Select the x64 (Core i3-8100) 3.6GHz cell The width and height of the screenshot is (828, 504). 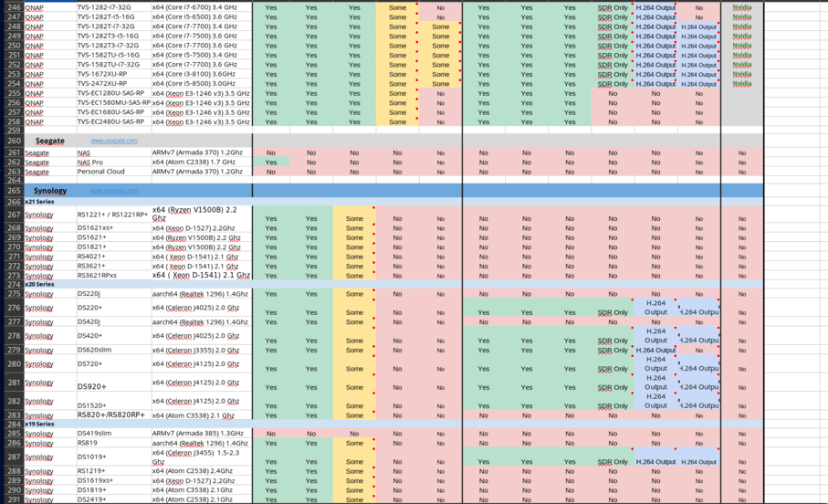[x=202, y=74]
